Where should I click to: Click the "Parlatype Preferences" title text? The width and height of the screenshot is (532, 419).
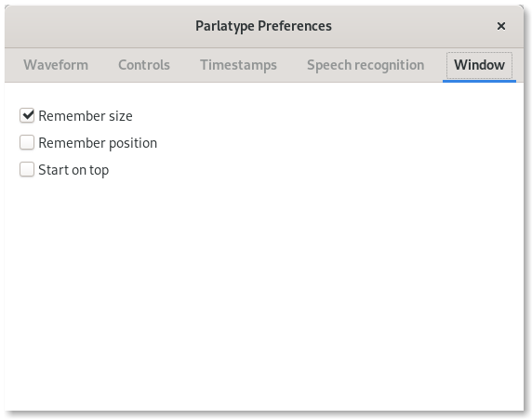(263, 26)
